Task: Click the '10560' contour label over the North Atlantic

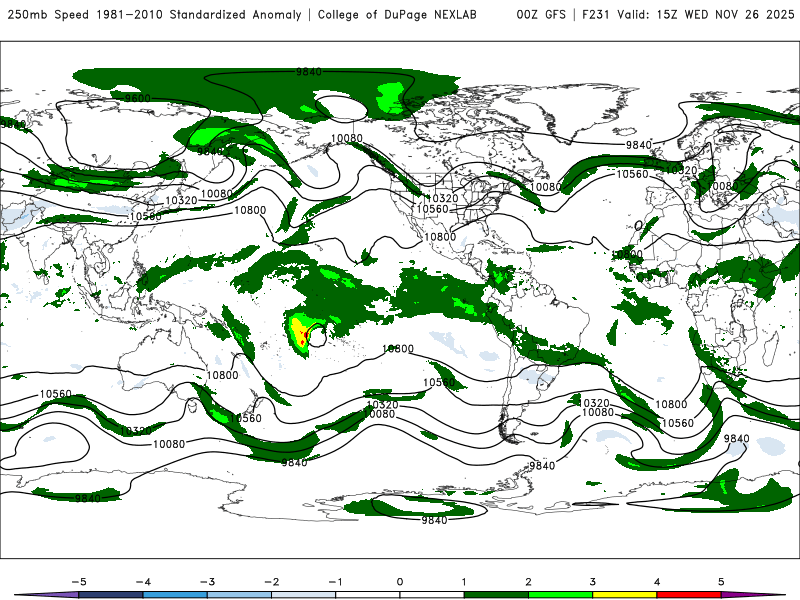Action: (x=632, y=174)
